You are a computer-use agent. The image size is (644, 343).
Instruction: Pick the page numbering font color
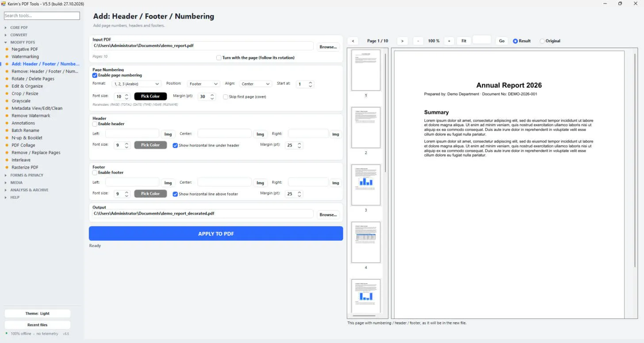pyautogui.click(x=150, y=96)
